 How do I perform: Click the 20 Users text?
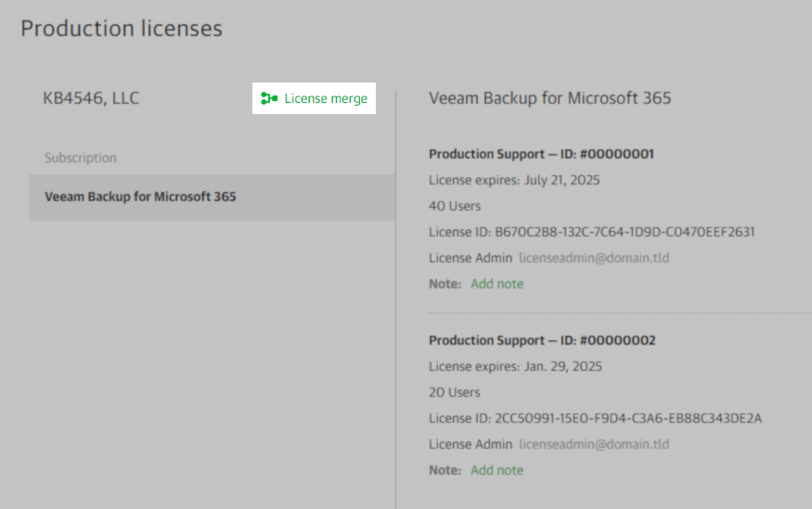point(454,392)
